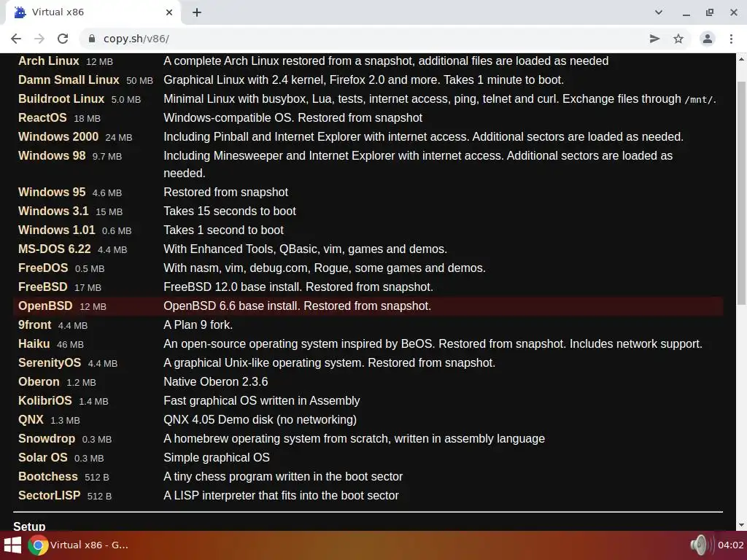
Task: Go back with the browser back arrow
Action: [16, 39]
